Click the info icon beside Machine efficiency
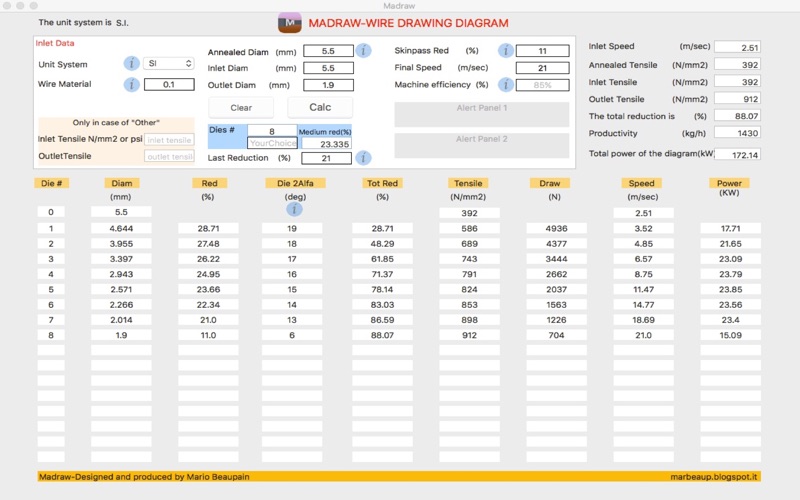Image resolution: width=800 pixels, height=500 pixels. (506, 85)
